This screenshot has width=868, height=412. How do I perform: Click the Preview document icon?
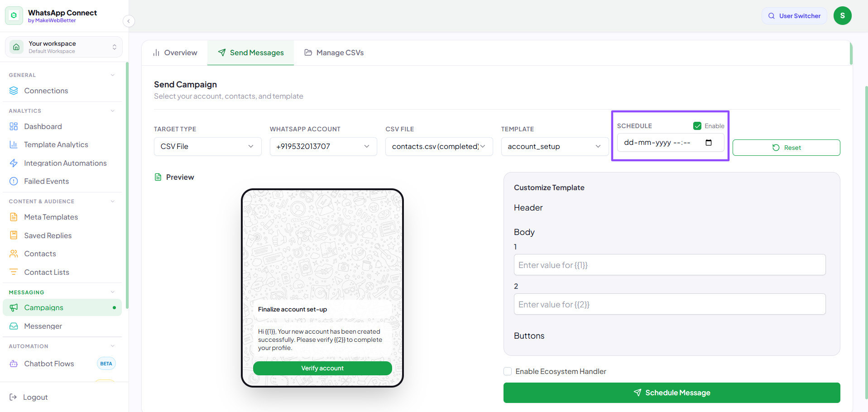pyautogui.click(x=158, y=177)
